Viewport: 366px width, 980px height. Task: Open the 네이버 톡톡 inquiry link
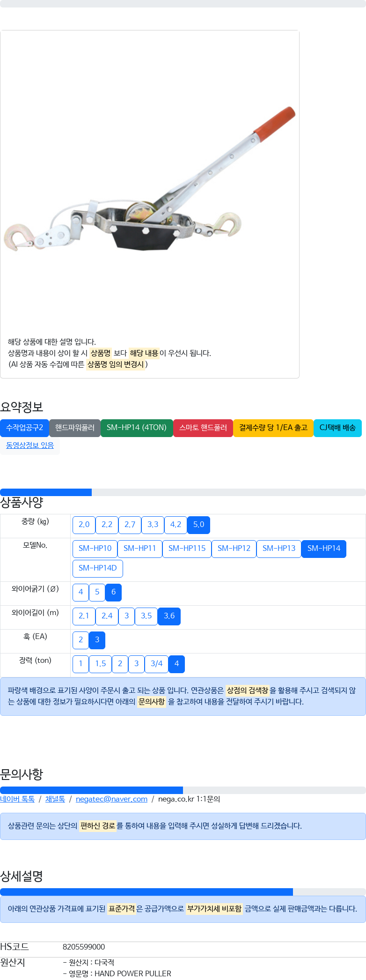(x=17, y=799)
